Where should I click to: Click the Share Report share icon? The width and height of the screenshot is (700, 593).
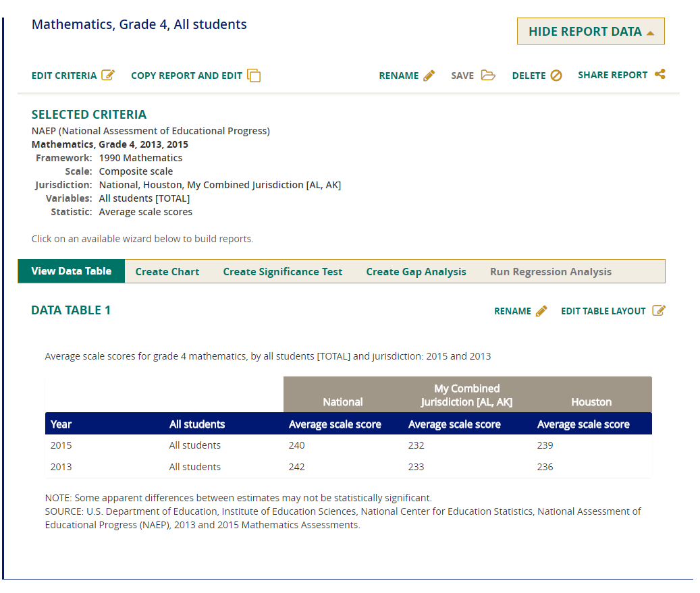pyautogui.click(x=659, y=74)
